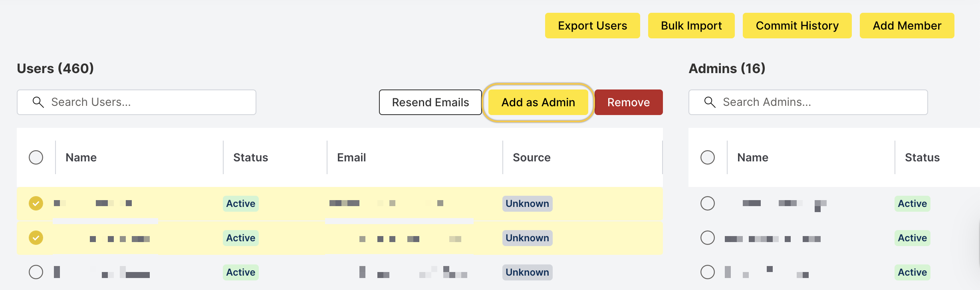Resend Emails to selected users
The image size is (980, 290).
[430, 102]
